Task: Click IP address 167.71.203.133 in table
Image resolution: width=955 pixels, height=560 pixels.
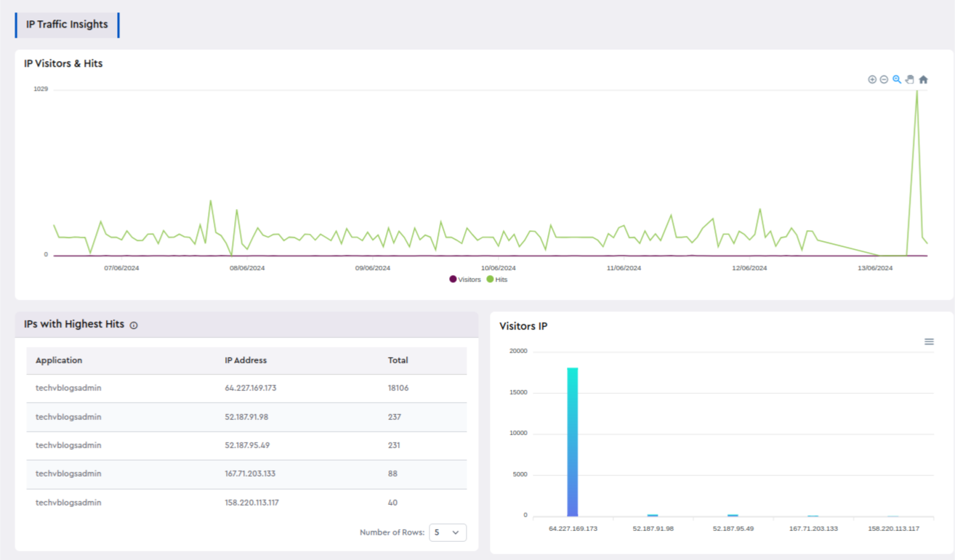Action: click(250, 474)
